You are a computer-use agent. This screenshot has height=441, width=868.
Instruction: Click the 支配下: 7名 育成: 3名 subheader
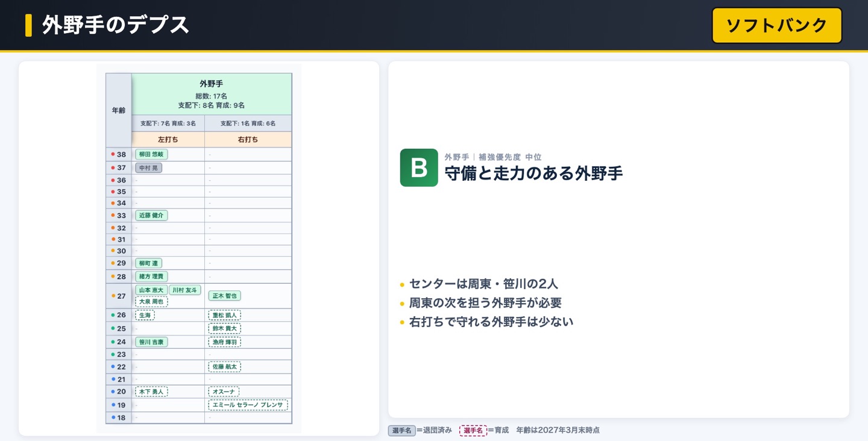tap(168, 124)
